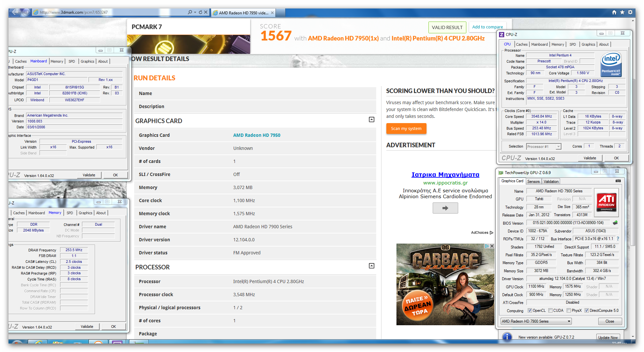Screen dimensions: 644x352
Task: Click Update Now for GPU-Z 0.7.2
Action: pos(608,337)
